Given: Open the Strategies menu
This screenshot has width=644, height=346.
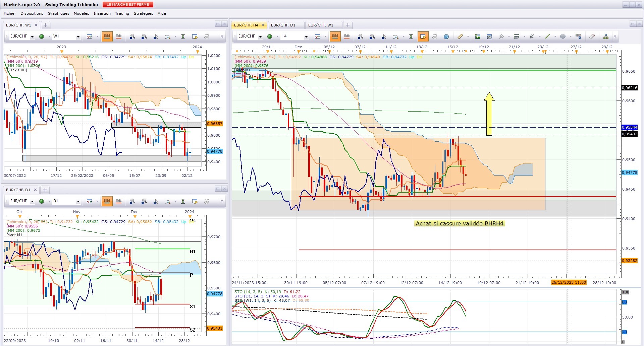Looking at the screenshot, I should (x=144, y=13).
